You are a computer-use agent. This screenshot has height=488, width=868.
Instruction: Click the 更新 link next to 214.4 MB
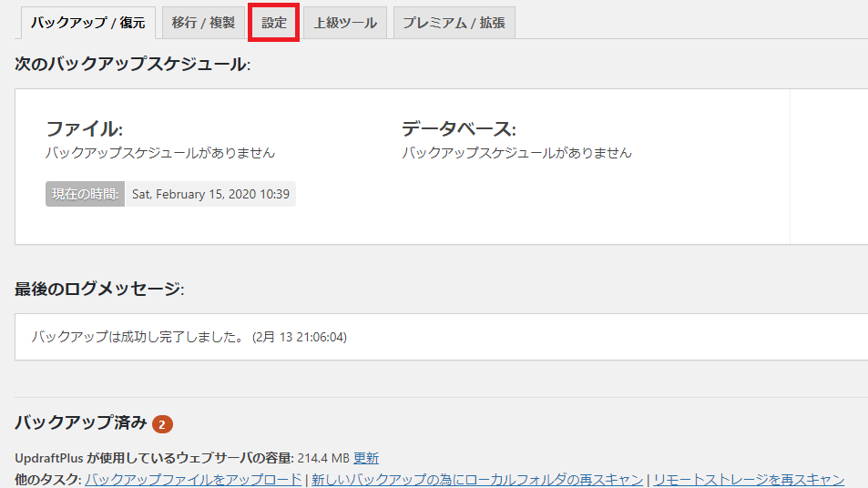point(366,458)
